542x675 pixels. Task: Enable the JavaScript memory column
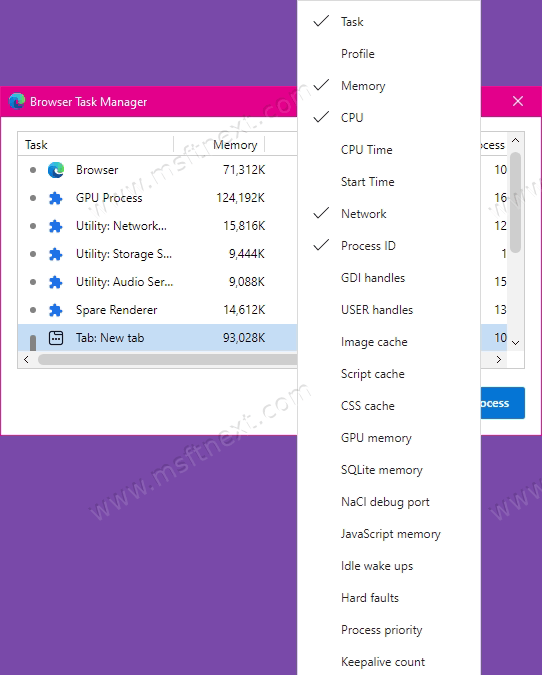click(389, 534)
